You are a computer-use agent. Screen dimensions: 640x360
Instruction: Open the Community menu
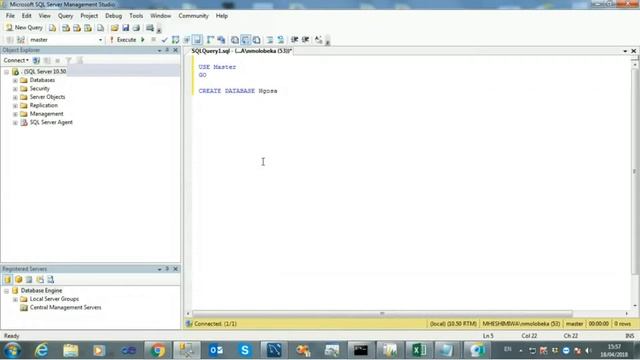coord(193,16)
